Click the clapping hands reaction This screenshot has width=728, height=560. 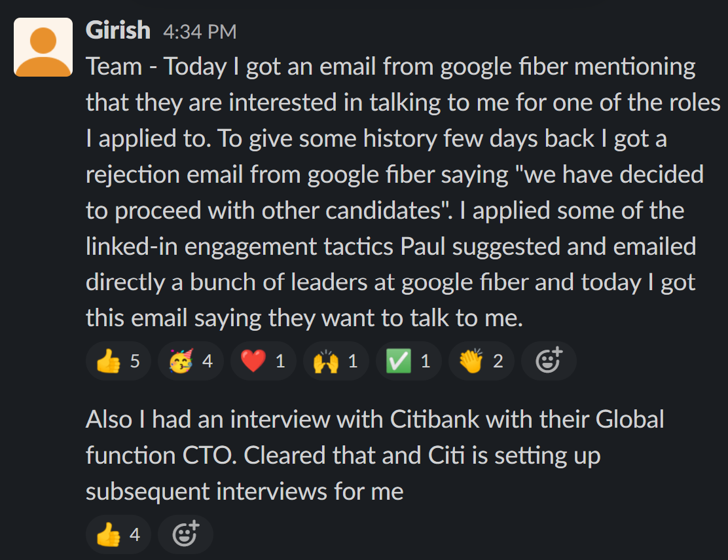[481, 361]
